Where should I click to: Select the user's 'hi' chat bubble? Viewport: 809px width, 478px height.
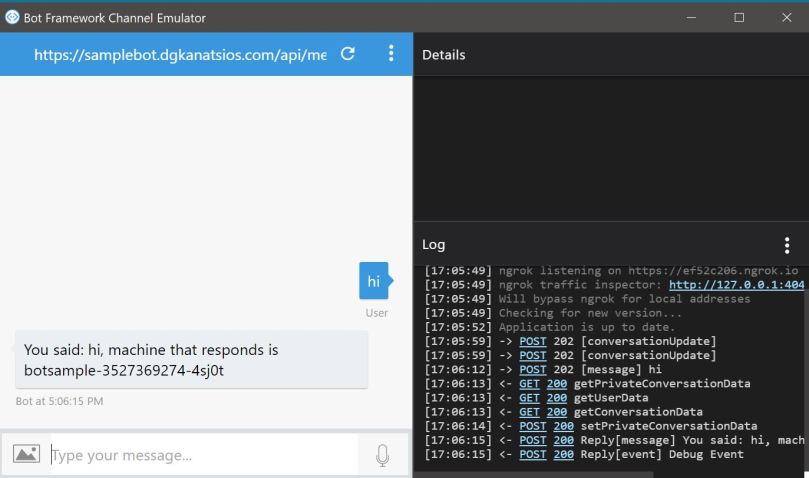pos(373,282)
